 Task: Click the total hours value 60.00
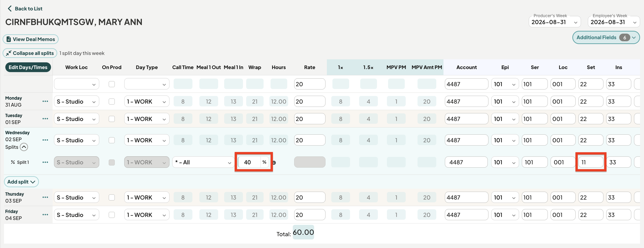click(303, 232)
